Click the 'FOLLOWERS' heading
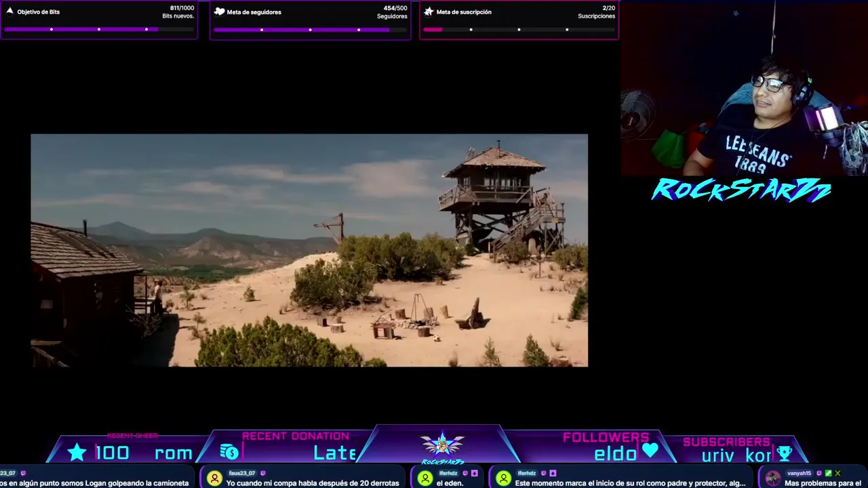The image size is (868, 488). tap(606, 437)
